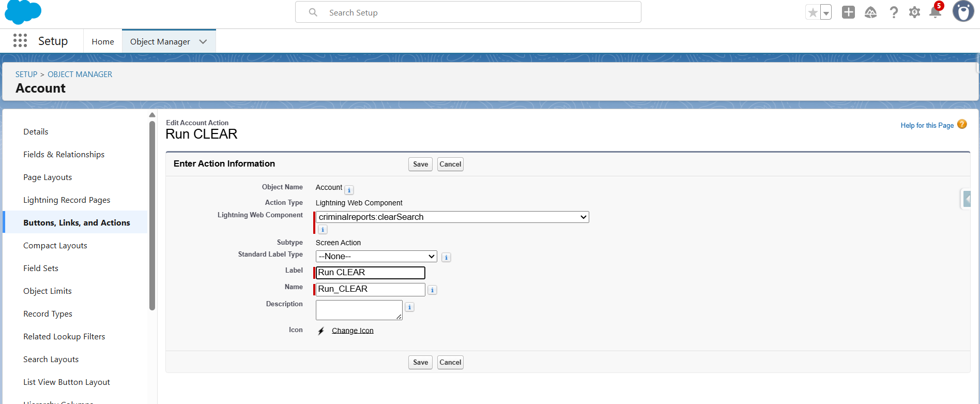This screenshot has width=980, height=404.
Task: Open Help for this Page link
Action: point(927,125)
